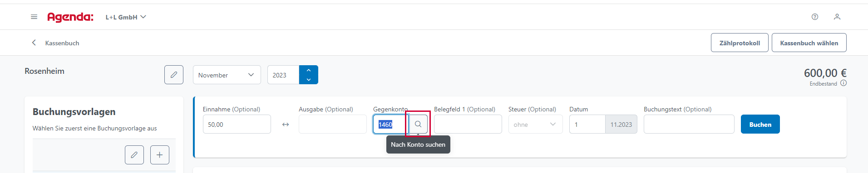868x173 pixels.
Task: Increase the year with up arrow
Action: pyautogui.click(x=309, y=70)
